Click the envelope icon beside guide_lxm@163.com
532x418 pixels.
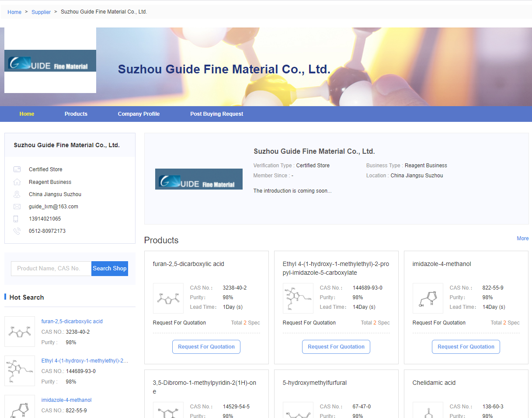17,206
